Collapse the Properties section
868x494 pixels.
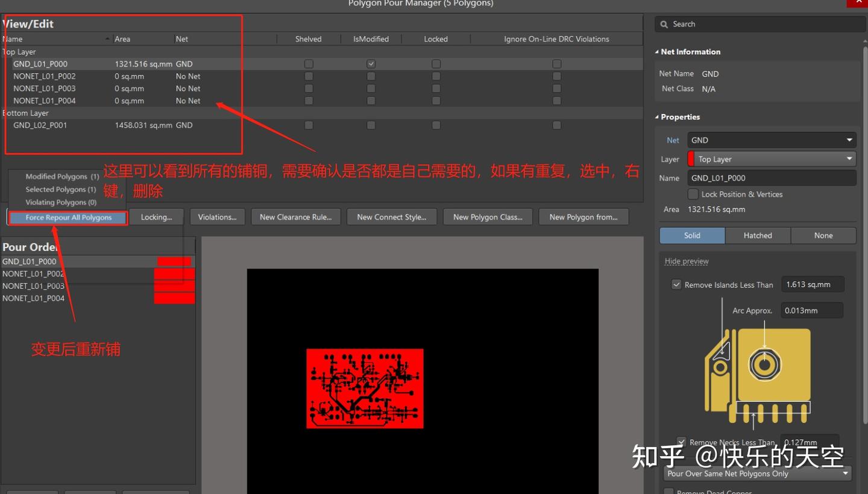coord(656,116)
